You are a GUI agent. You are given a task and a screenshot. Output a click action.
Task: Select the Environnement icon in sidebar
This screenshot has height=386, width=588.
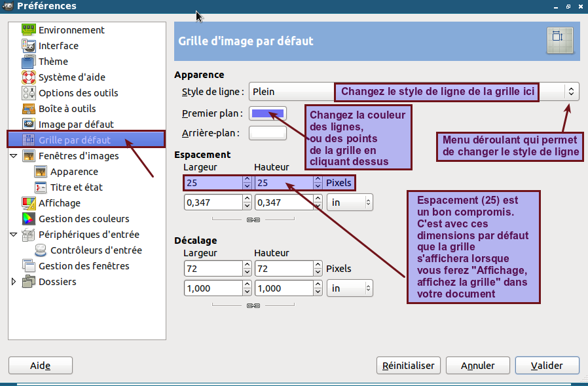28,30
